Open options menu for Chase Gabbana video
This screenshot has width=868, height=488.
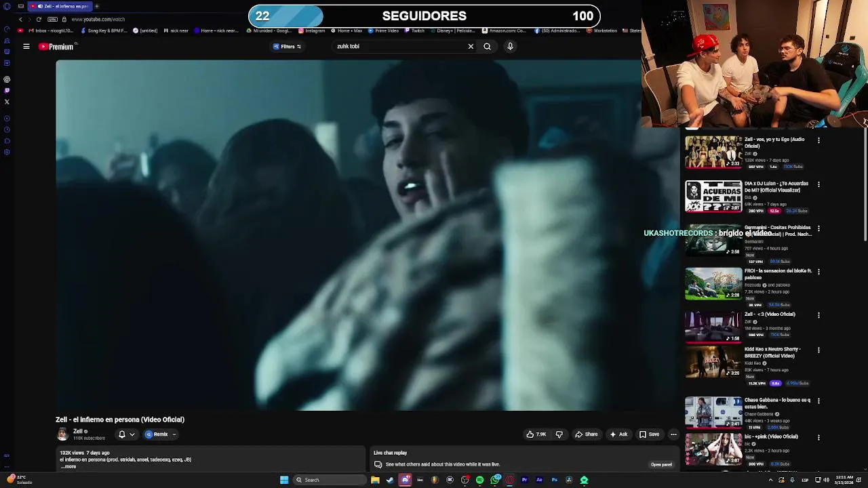pos(818,401)
